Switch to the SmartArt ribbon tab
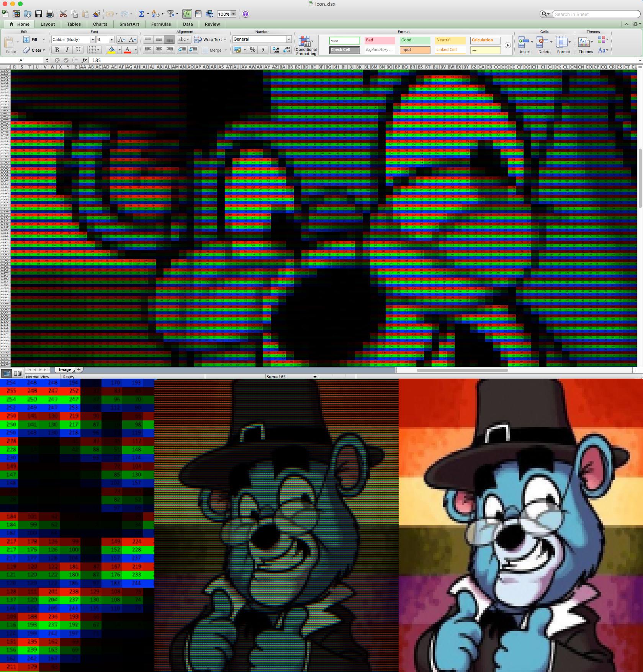643x672 pixels. 129,24
